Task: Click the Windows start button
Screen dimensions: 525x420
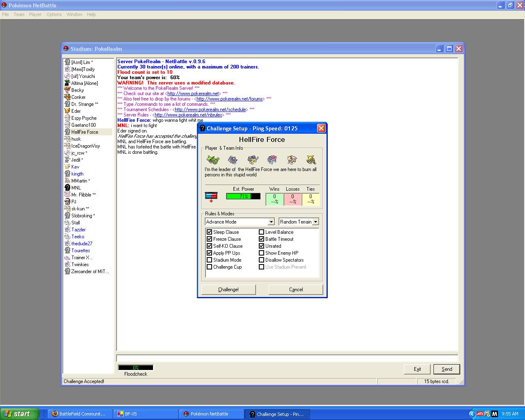Action: click(x=20, y=414)
